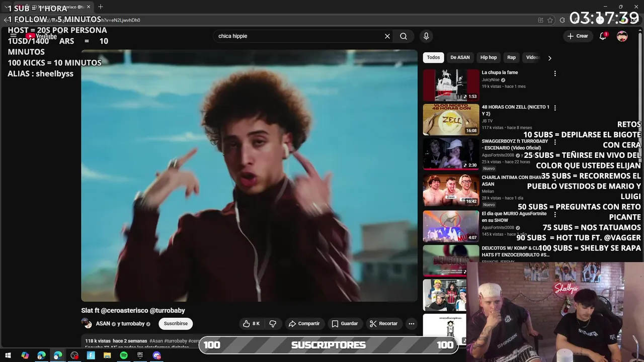This screenshot has width=644, height=362.
Task: Show more filter chips with the right chevron
Action: coord(549,58)
